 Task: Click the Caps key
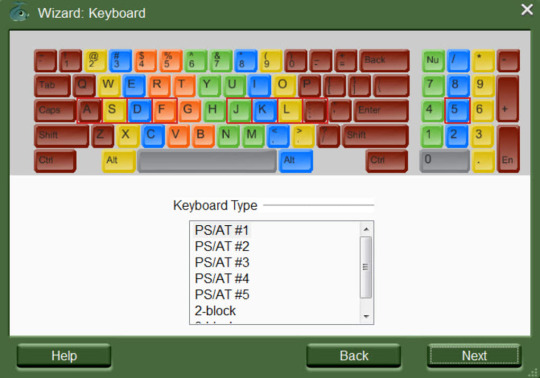tap(55, 111)
